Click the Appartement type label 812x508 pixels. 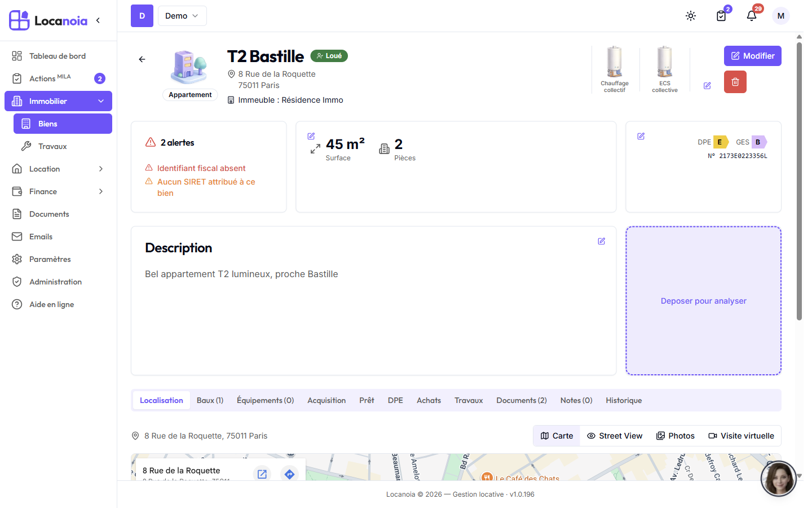coord(190,95)
